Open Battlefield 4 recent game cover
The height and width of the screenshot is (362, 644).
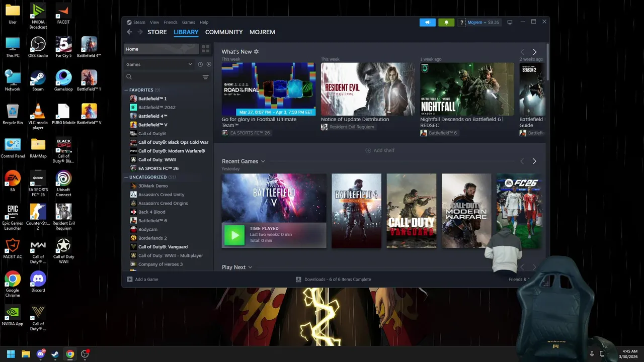pyautogui.click(x=357, y=211)
